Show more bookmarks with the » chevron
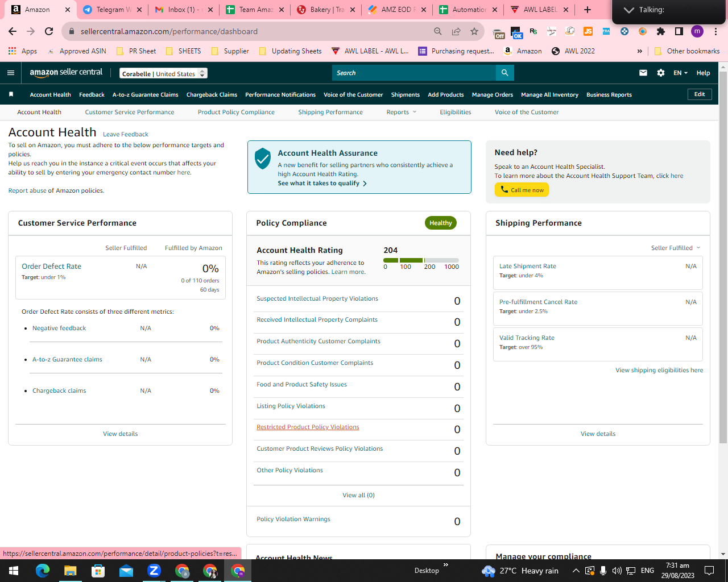 click(x=640, y=51)
